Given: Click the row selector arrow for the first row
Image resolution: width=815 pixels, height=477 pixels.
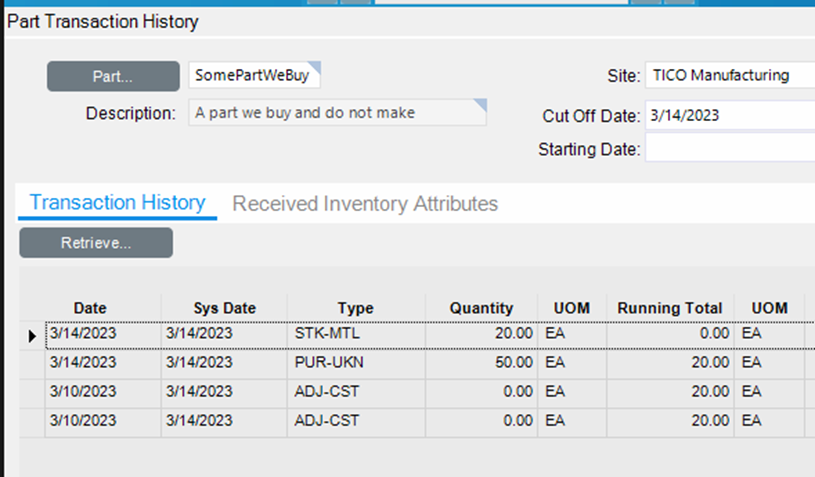Looking at the screenshot, I should pos(32,335).
